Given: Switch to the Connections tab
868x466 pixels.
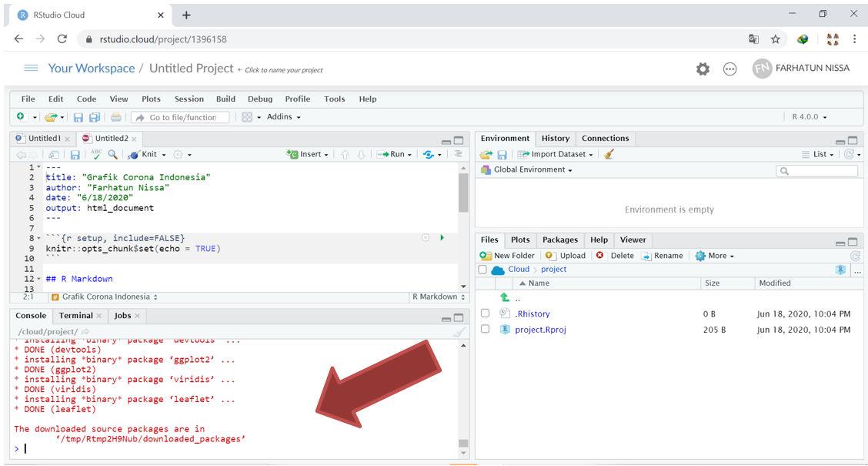Looking at the screenshot, I should pyautogui.click(x=605, y=139).
